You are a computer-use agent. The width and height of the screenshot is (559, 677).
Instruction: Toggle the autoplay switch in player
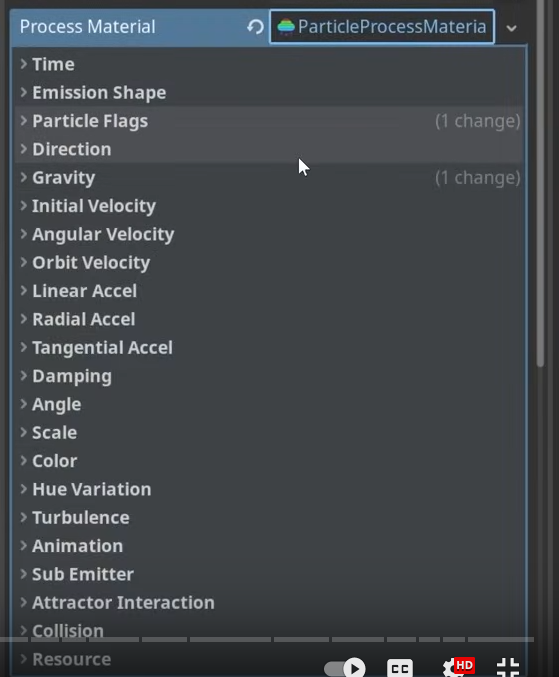(344, 668)
